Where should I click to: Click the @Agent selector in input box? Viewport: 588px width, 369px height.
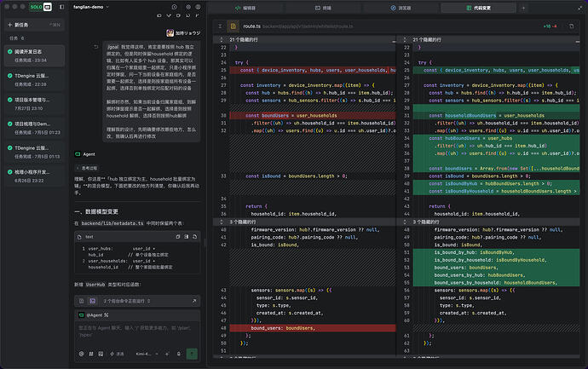(94, 315)
